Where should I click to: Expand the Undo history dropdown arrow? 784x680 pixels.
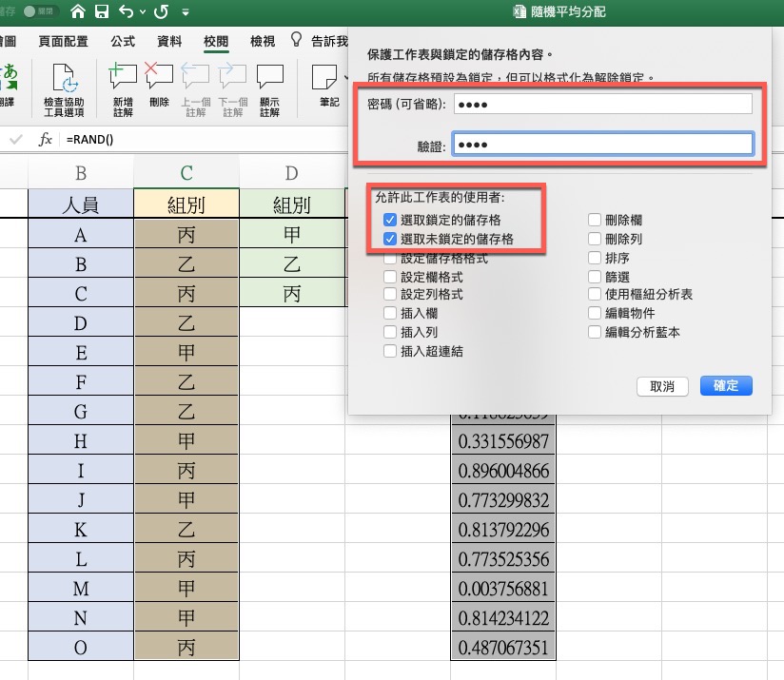143,12
